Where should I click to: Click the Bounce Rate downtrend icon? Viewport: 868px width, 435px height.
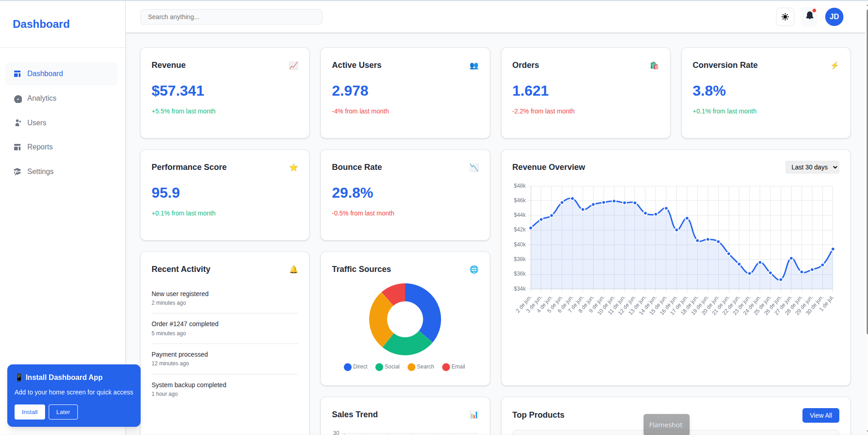click(x=474, y=168)
